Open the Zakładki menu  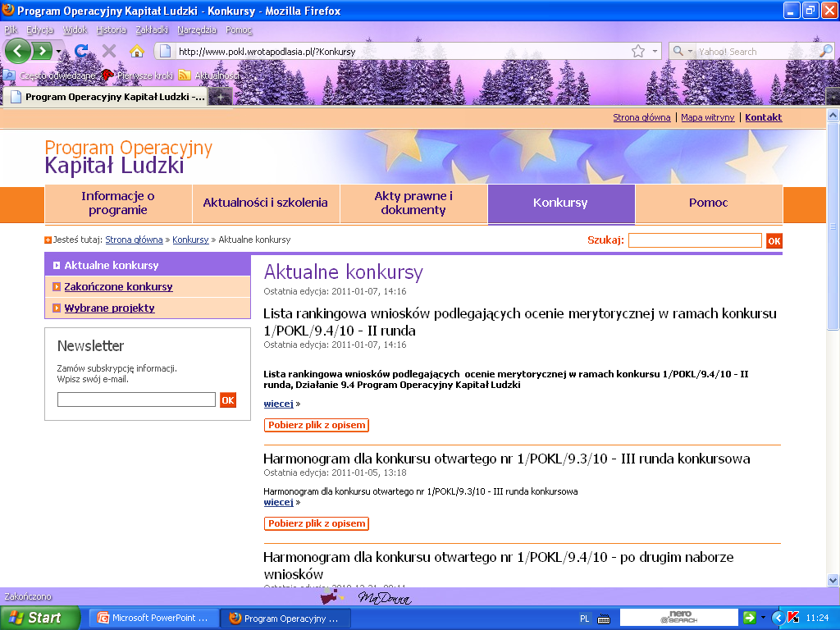152,30
